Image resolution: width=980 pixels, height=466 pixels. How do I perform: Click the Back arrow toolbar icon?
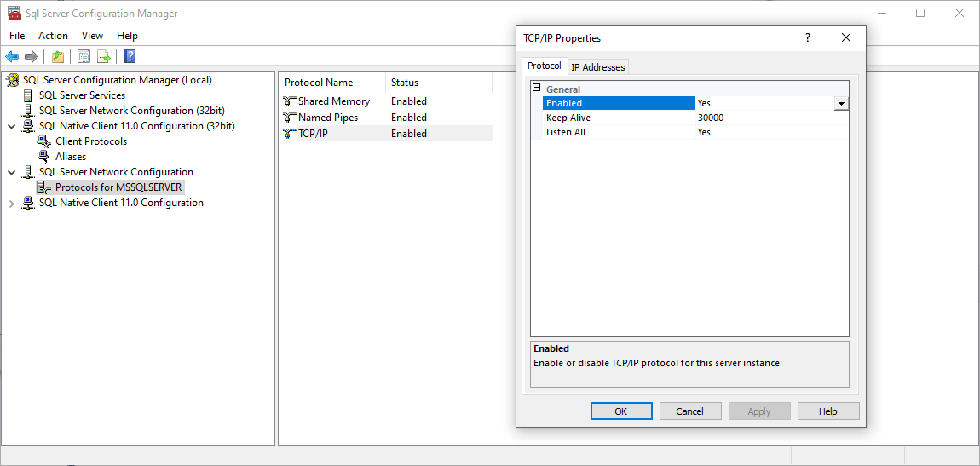tap(12, 57)
